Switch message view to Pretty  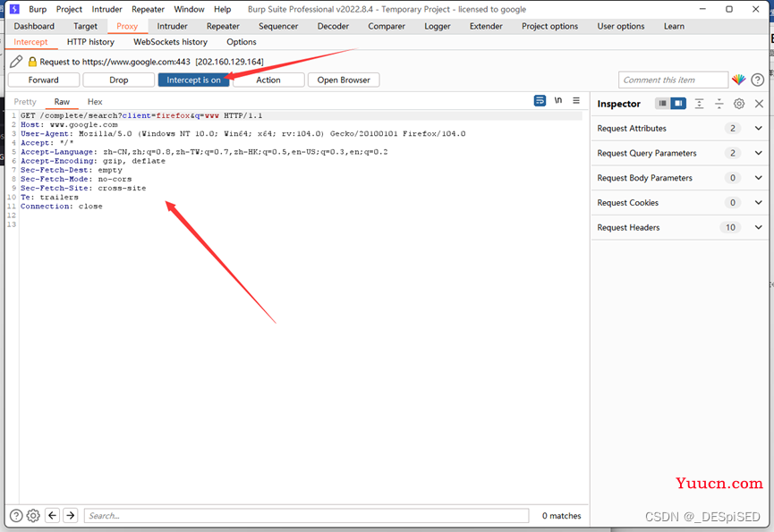(x=25, y=102)
